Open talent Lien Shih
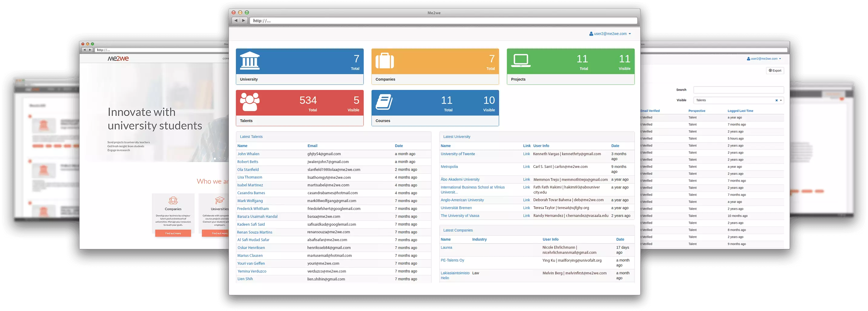Viewport: 868px width, 311px height. 245,279
